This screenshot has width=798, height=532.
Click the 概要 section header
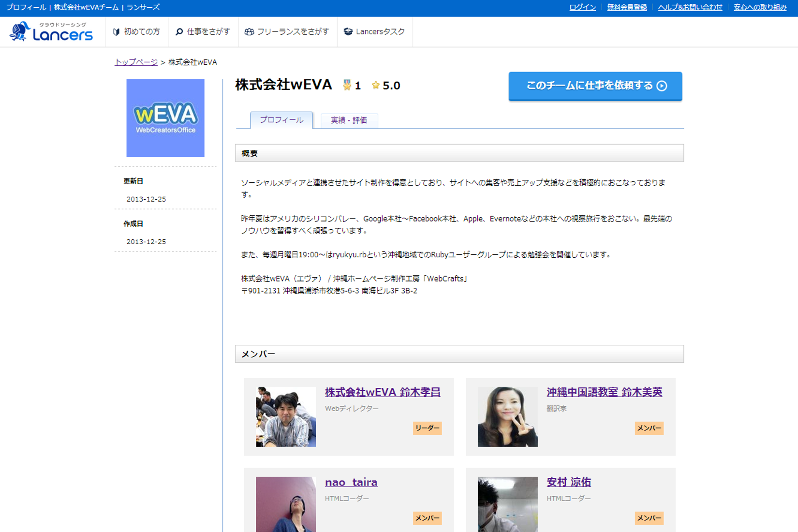[459, 153]
